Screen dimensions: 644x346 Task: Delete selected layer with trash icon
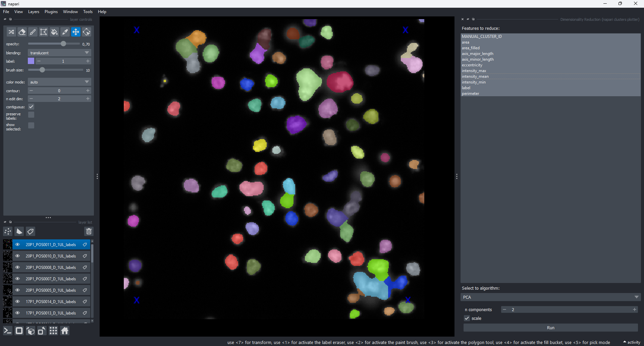(x=89, y=231)
